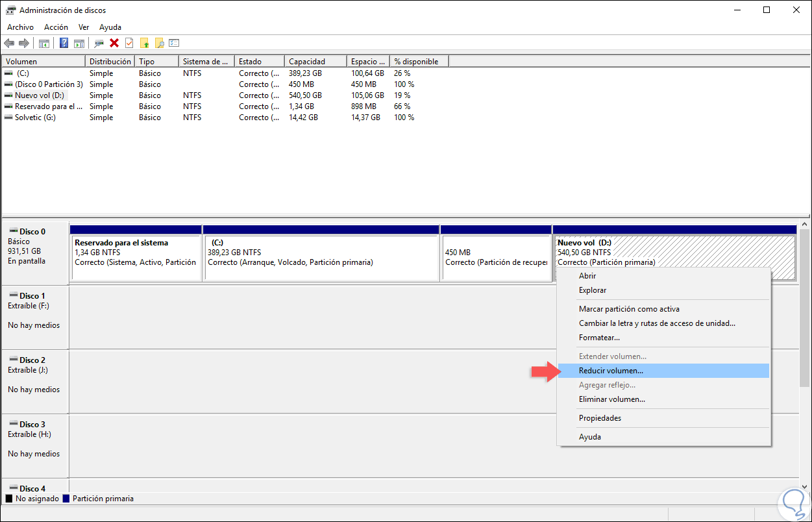The width and height of the screenshot is (812, 522).
Task: Open the blue help question mark icon
Action: click(x=64, y=43)
